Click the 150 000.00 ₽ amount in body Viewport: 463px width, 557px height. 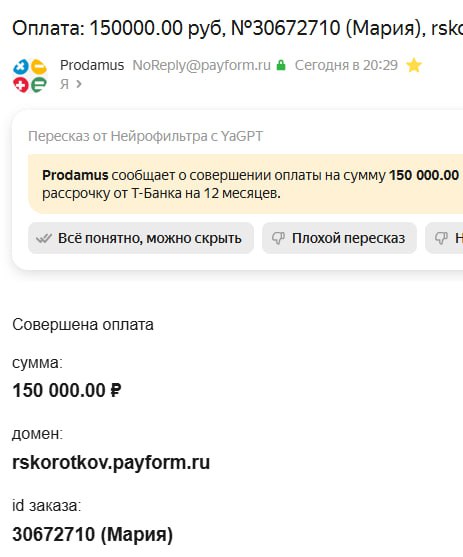pyautogui.click(x=67, y=390)
